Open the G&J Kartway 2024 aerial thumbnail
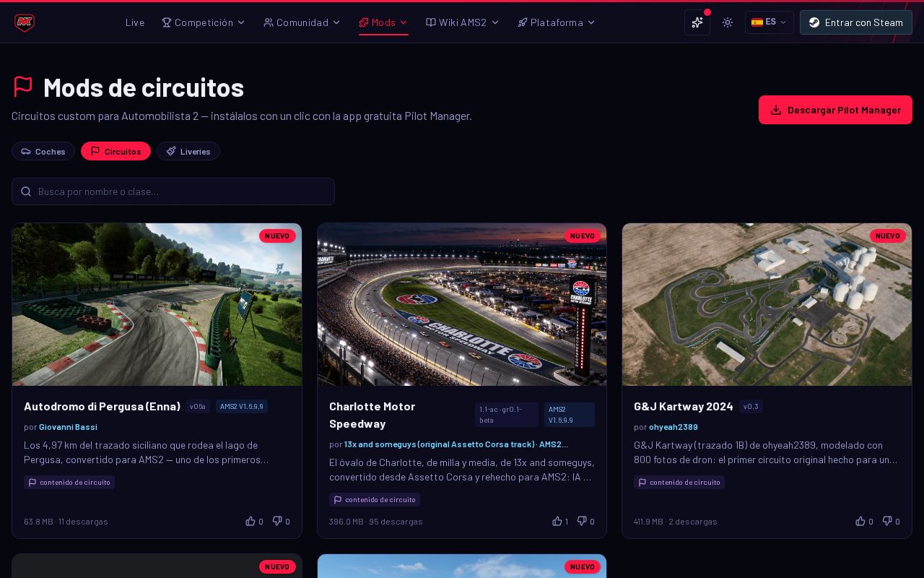Viewport: 924px width, 578px height. click(767, 304)
